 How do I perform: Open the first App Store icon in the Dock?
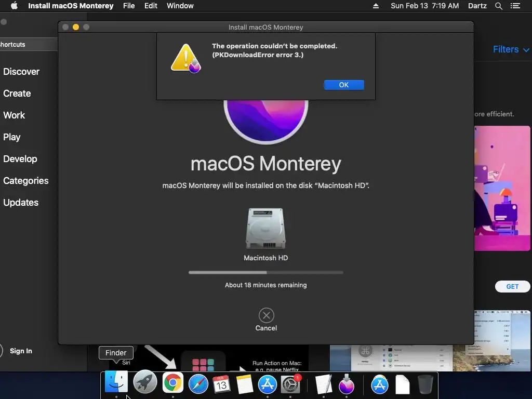pos(268,384)
